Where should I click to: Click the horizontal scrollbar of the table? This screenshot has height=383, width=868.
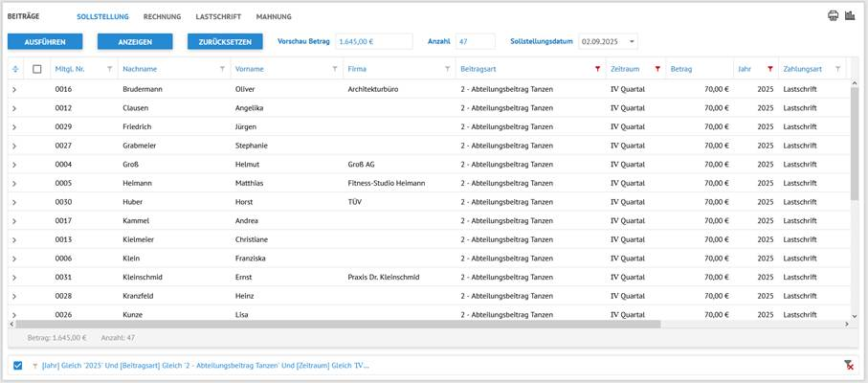point(335,324)
